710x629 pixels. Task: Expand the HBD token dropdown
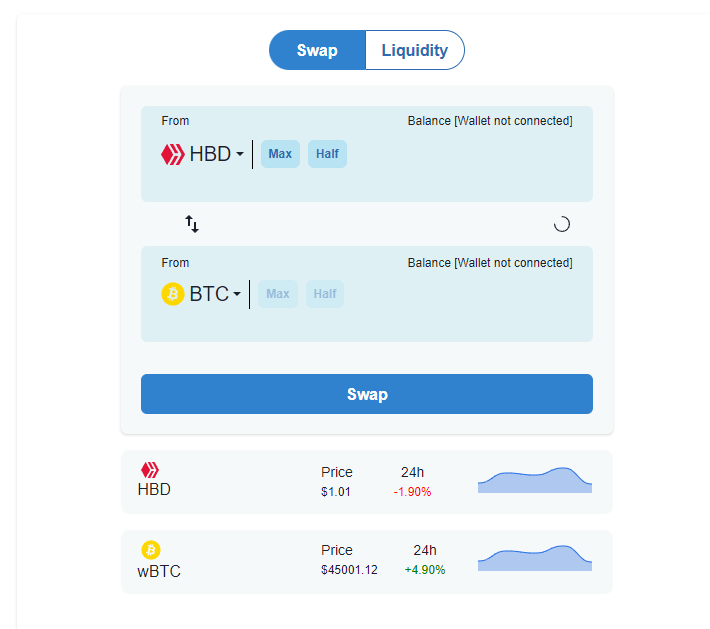(x=216, y=154)
